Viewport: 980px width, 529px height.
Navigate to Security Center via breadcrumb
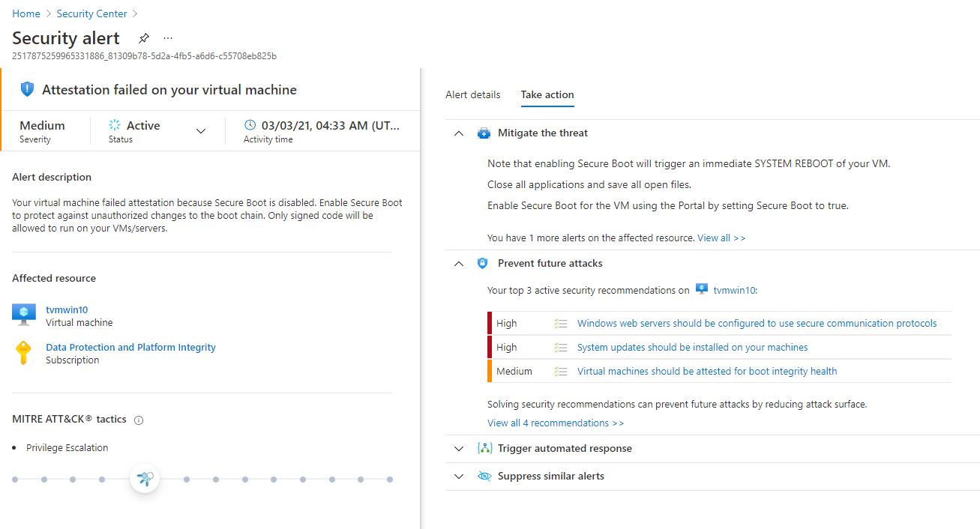[91, 13]
